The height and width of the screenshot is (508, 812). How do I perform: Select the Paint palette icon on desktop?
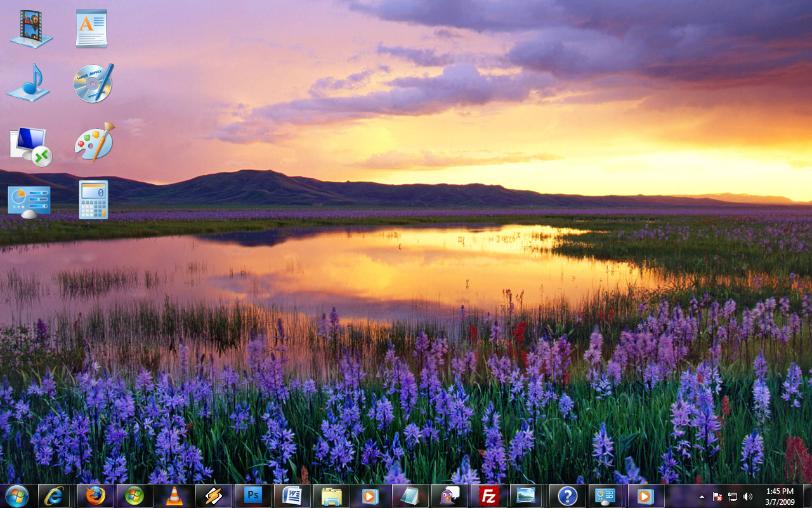pyautogui.click(x=94, y=142)
